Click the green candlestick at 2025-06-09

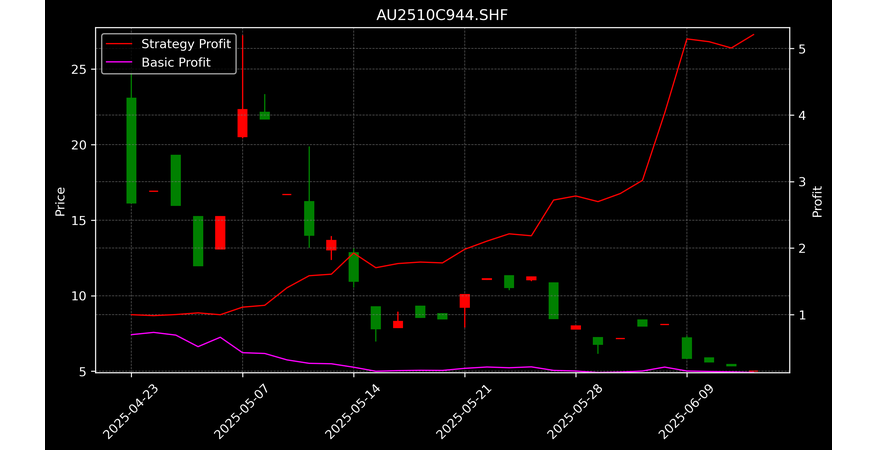(687, 348)
